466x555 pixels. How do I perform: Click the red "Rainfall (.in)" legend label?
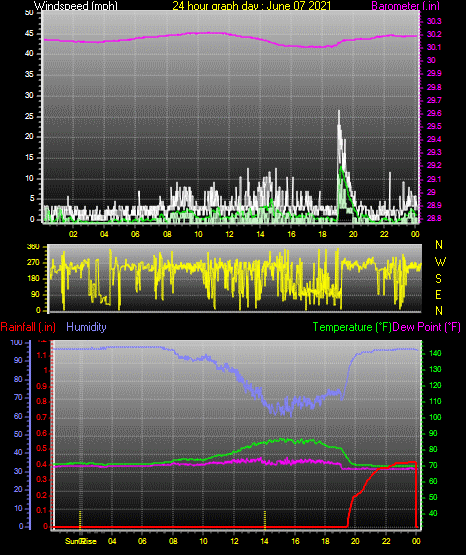[x=28, y=327]
